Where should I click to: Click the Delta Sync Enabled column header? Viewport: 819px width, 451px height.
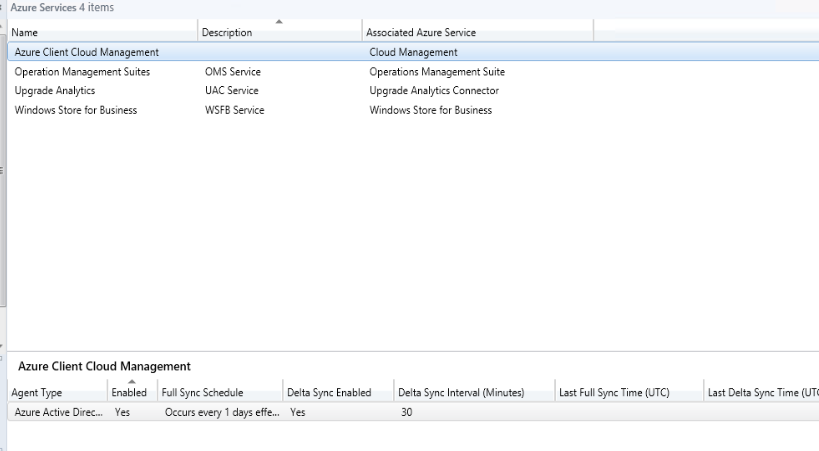tap(328, 393)
